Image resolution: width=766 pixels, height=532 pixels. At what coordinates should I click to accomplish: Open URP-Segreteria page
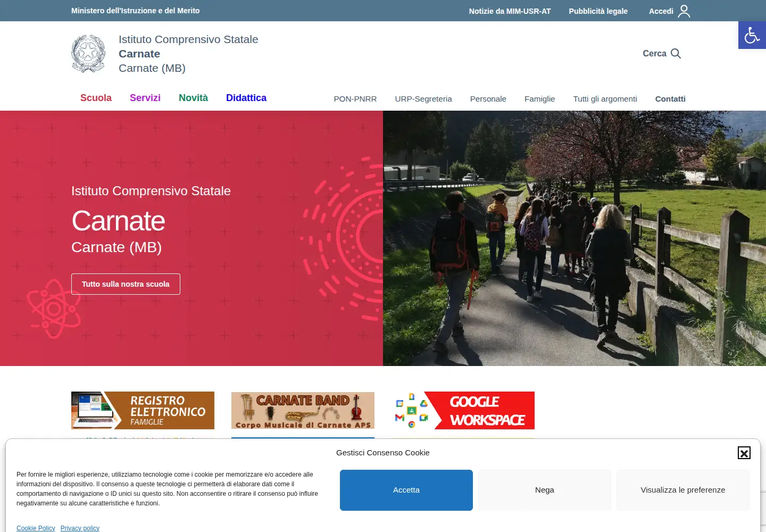click(423, 99)
